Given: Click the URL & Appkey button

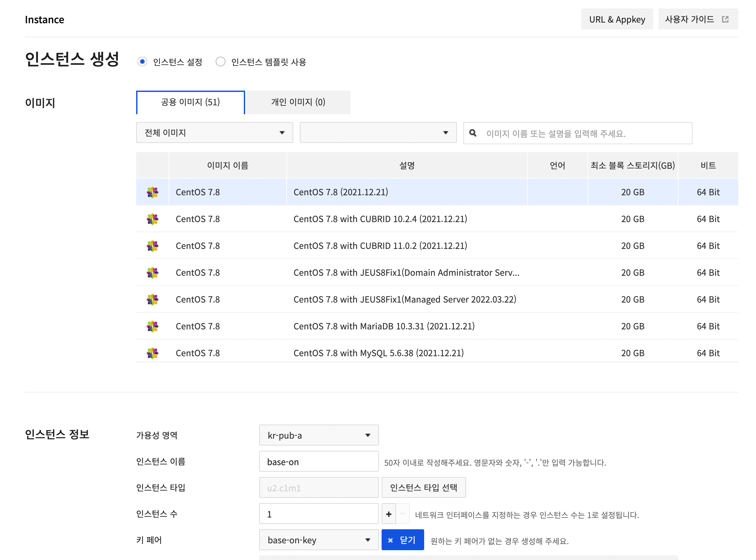Looking at the screenshot, I should click(x=617, y=19).
